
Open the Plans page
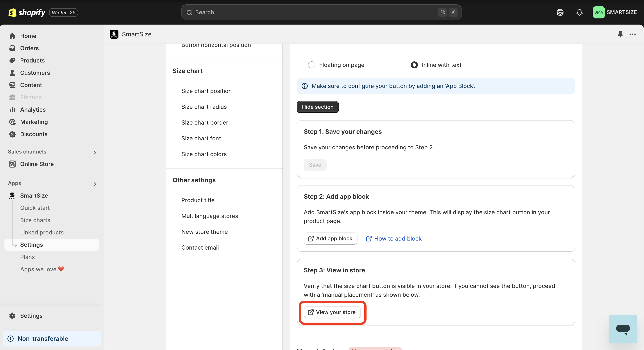[27, 257]
